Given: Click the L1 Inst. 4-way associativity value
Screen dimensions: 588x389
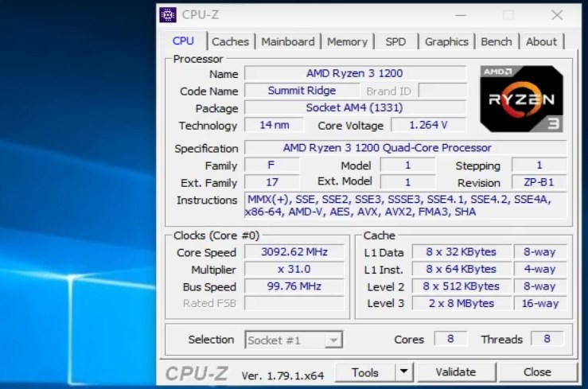Looking at the screenshot, I should 540,269.
